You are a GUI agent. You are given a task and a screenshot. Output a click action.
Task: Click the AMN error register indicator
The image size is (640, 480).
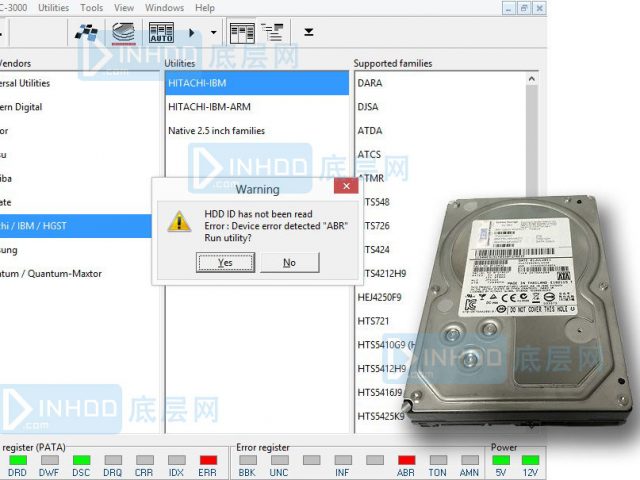[x=470, y=460]
